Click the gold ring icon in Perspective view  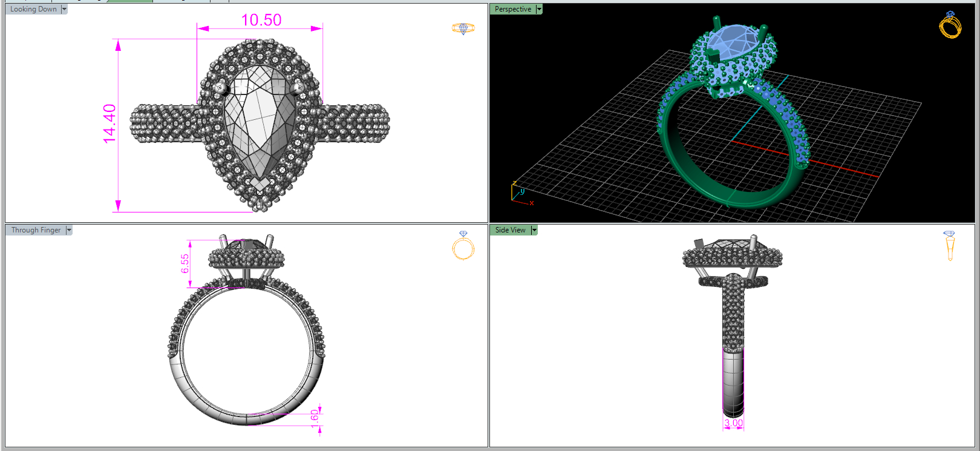point(950,25)
